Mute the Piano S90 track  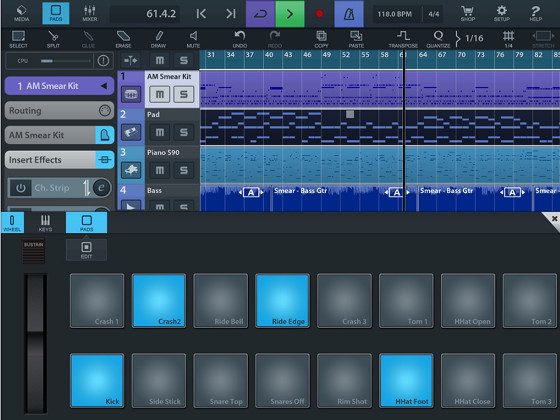(160, 170)
